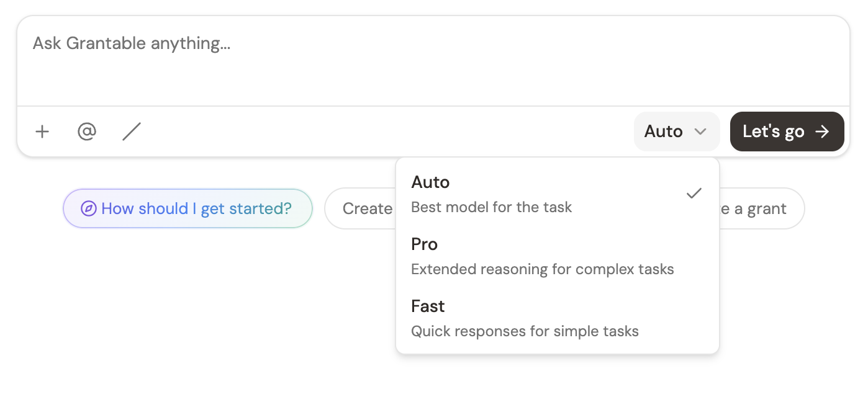Choose the Pro model option
Screen dimensions: 868x397
425,244
